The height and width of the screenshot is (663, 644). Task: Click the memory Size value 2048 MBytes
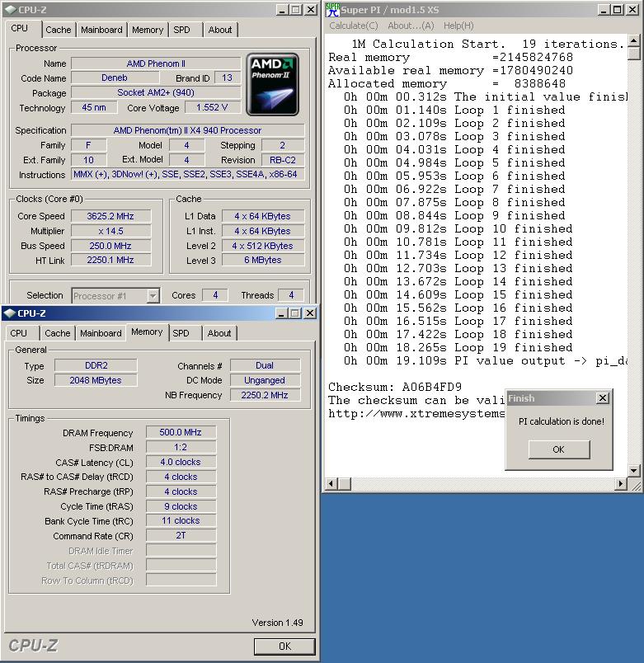(x=96, y=380)
